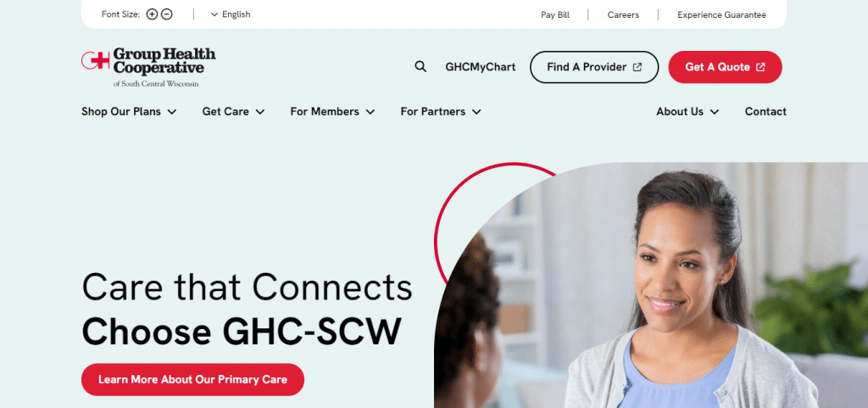
Task: Click chevron next to For Partners
Action: (476, 112)
